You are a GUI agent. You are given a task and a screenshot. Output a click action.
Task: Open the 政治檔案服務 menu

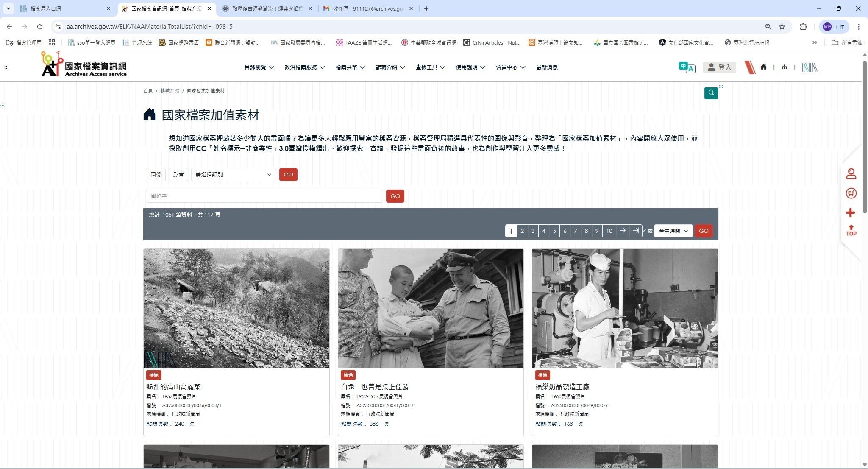pyautogui.click(x=303, y=67)
